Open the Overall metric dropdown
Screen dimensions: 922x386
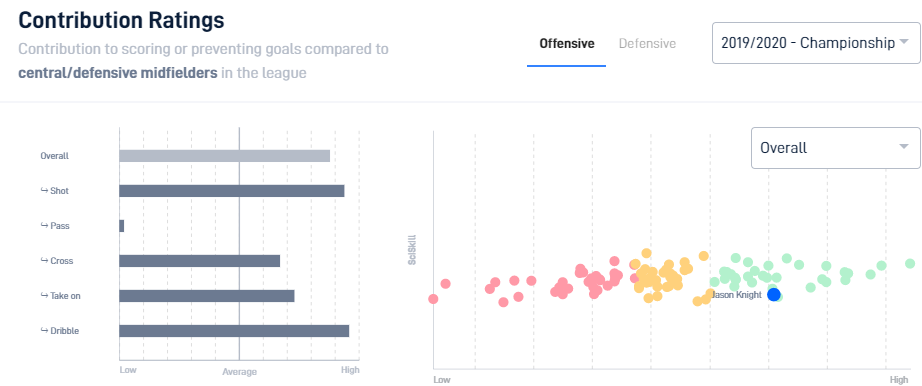click(x=836, y=148)
